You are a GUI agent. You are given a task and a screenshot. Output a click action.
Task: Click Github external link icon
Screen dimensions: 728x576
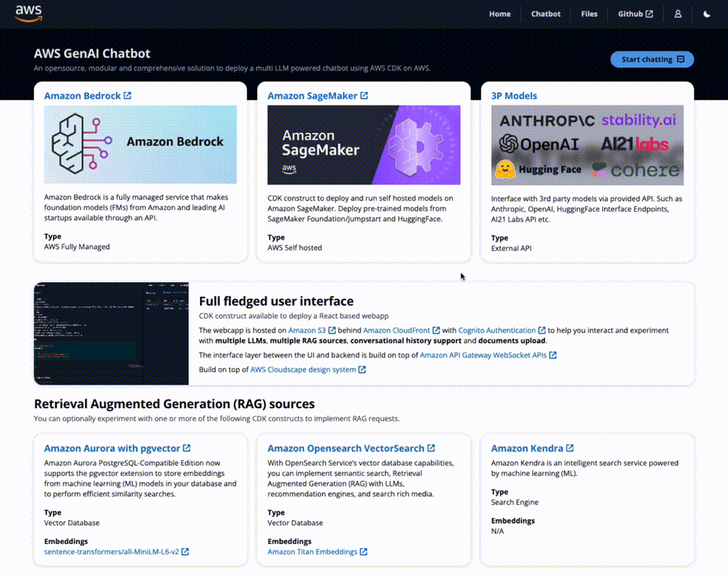[649, 14]
